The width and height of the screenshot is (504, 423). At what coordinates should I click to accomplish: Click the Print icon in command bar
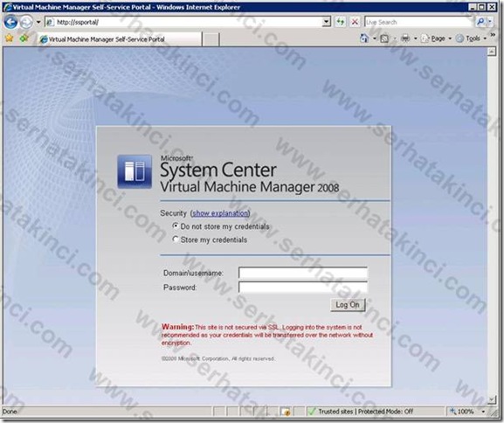click(405, 38)
